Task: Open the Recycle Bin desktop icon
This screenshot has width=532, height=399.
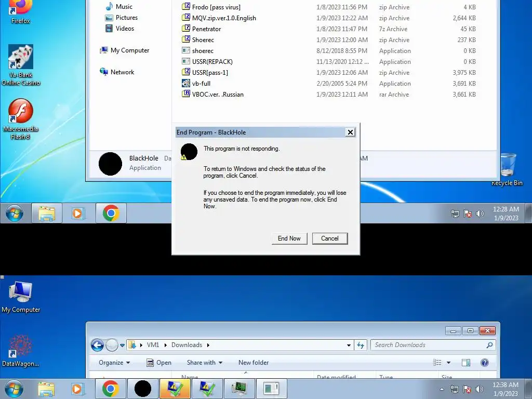Action: click(507, 169)
